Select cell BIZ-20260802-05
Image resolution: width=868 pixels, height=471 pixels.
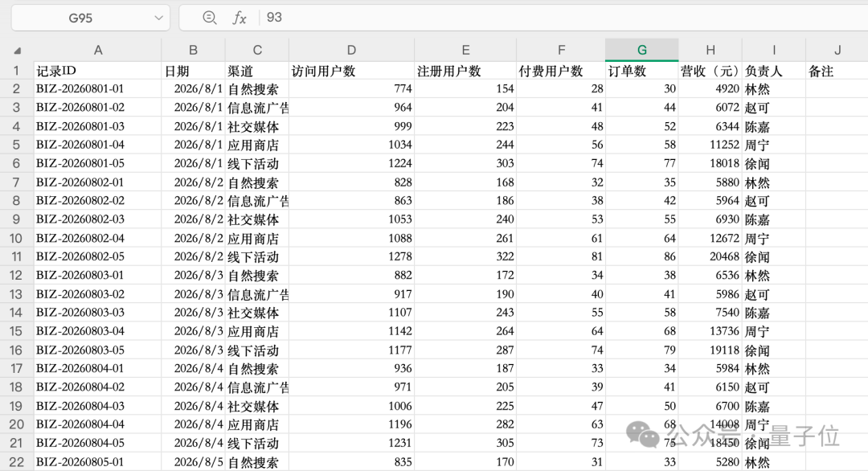pyautogui.click(x=97, y=256)
